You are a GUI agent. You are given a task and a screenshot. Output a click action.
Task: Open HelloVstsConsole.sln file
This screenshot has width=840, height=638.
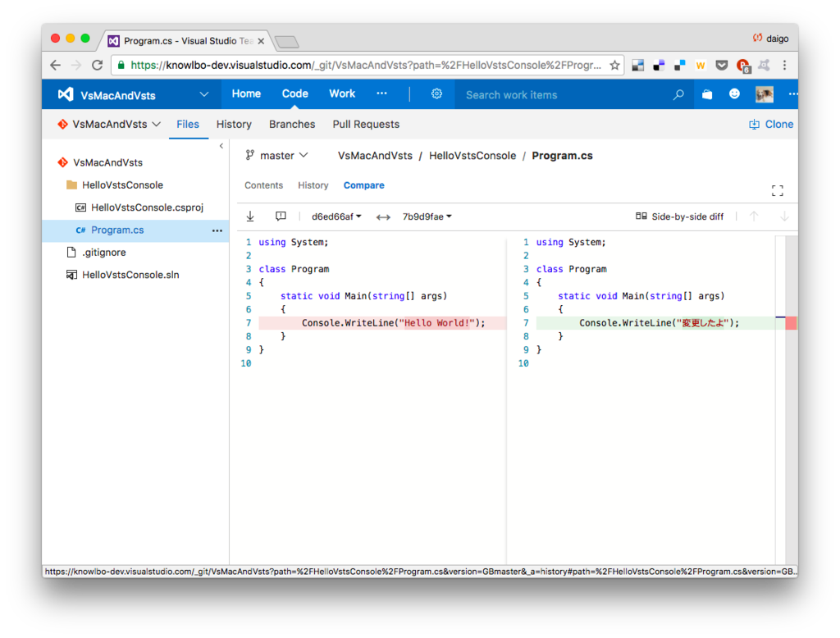tap(130, 275)
